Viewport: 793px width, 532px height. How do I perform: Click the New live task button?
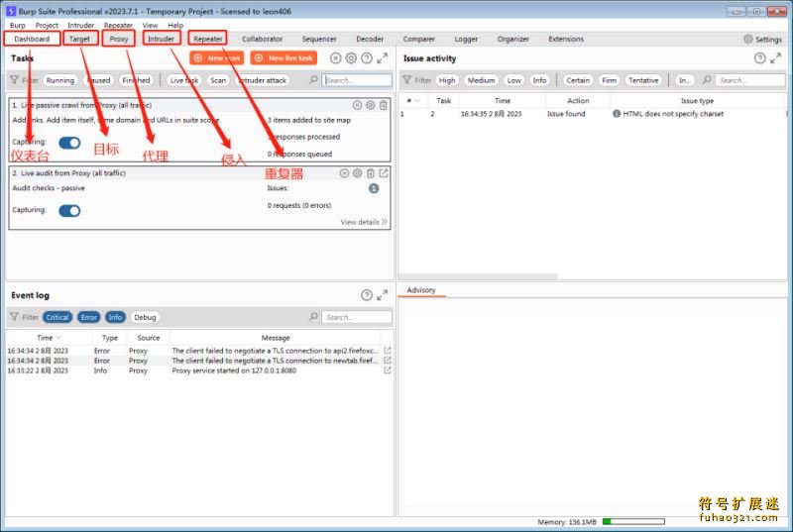[x=283, y=58]
